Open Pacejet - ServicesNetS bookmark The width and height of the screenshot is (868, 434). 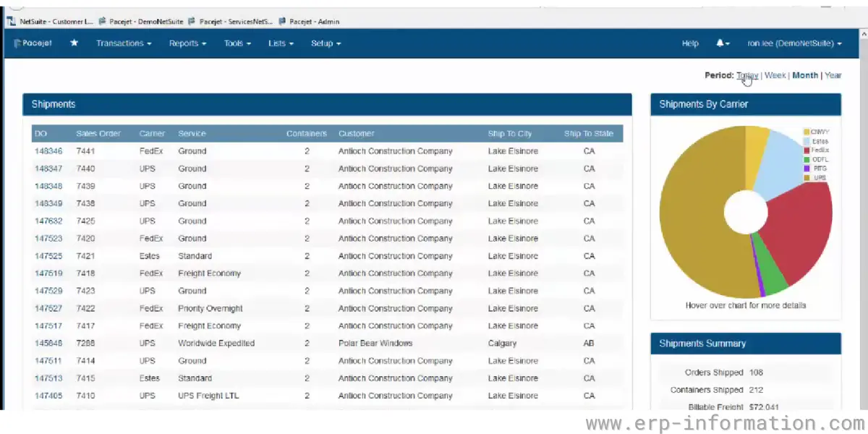(230, 22)
